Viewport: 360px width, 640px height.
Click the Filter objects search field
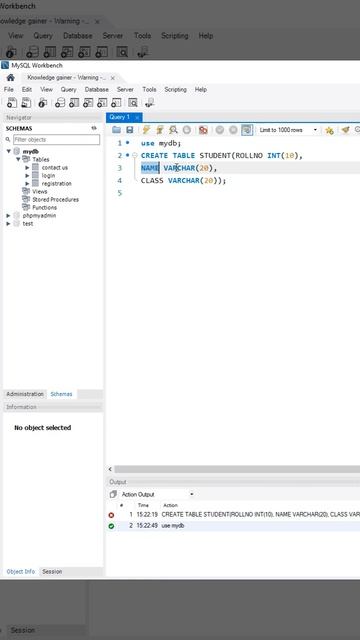pos(56,140)
